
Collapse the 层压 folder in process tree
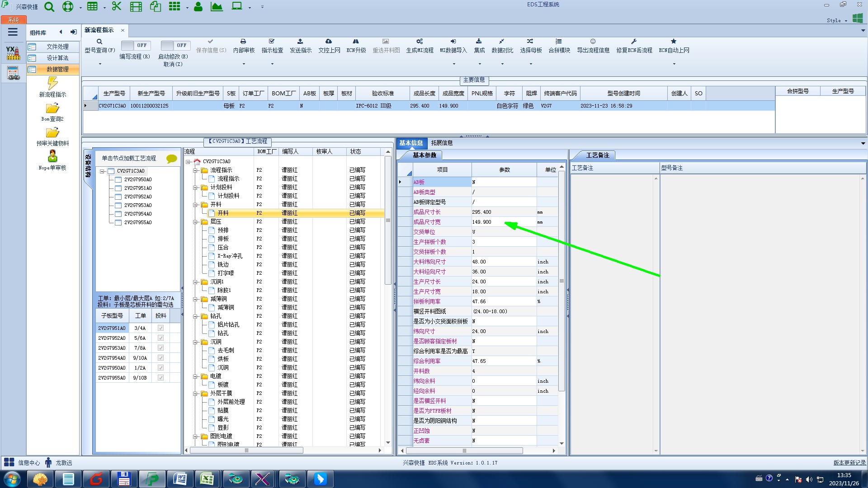point(196,222)
